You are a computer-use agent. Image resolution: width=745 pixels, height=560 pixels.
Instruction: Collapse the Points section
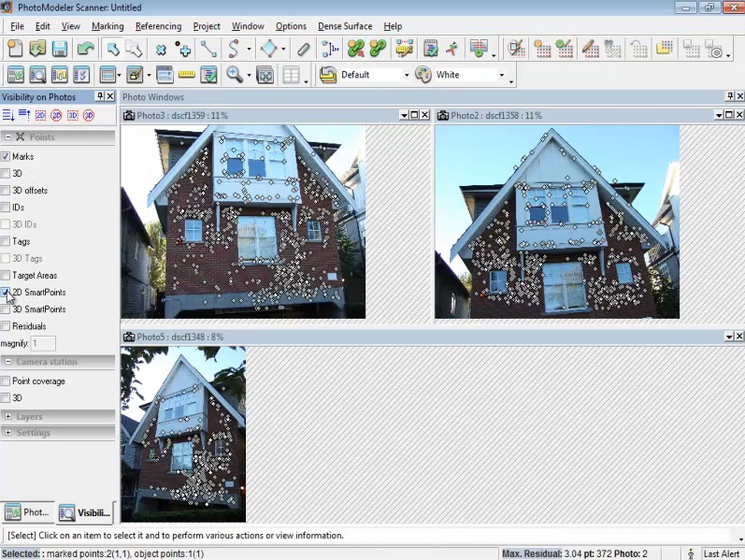coord(8,137)
